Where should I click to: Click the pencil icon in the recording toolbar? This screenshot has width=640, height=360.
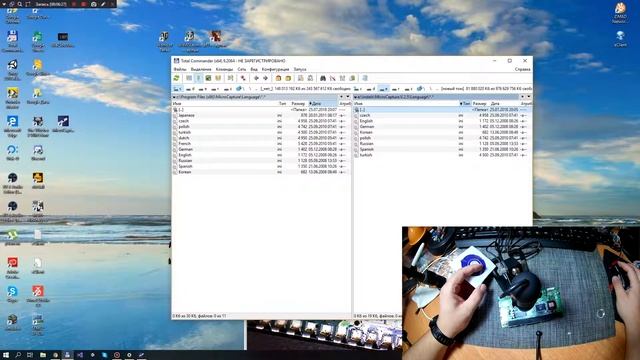click(103, 4)
